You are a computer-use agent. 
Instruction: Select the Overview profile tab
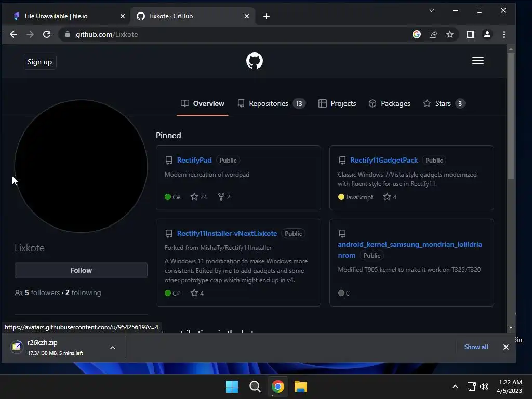202,103
